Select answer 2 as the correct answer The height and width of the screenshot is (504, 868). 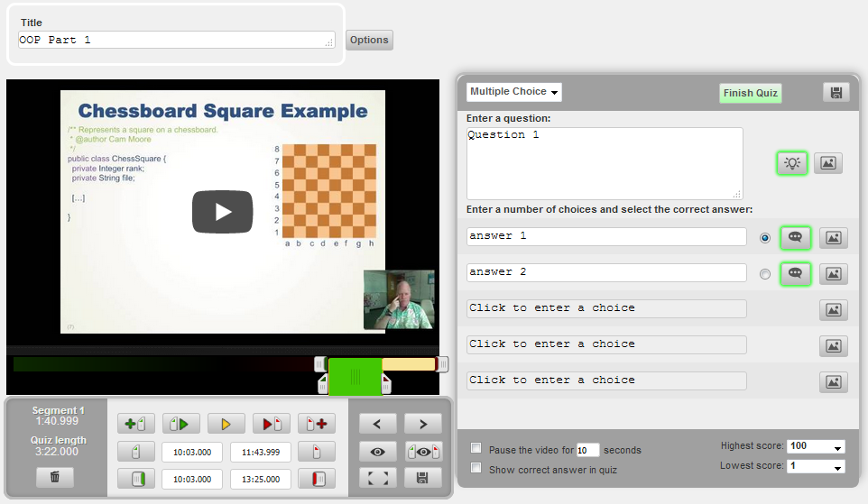(765, 274)
